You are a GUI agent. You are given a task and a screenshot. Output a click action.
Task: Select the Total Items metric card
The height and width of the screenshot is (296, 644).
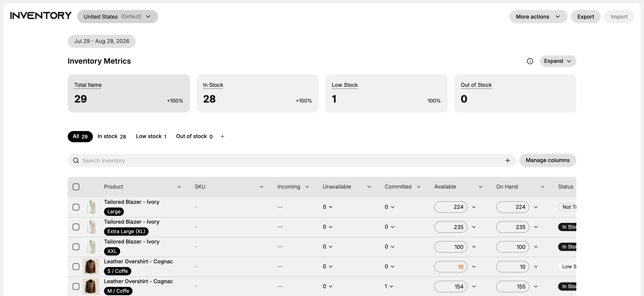129,93
